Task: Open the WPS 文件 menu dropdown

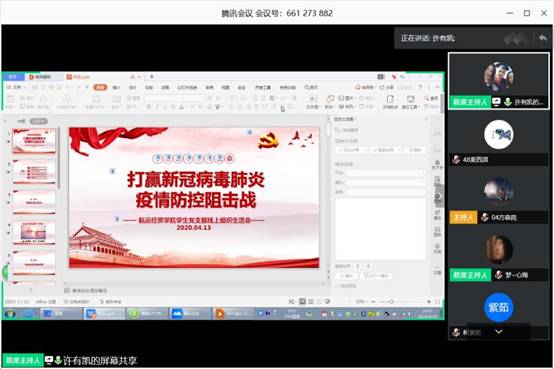Action: click(17, 87)
